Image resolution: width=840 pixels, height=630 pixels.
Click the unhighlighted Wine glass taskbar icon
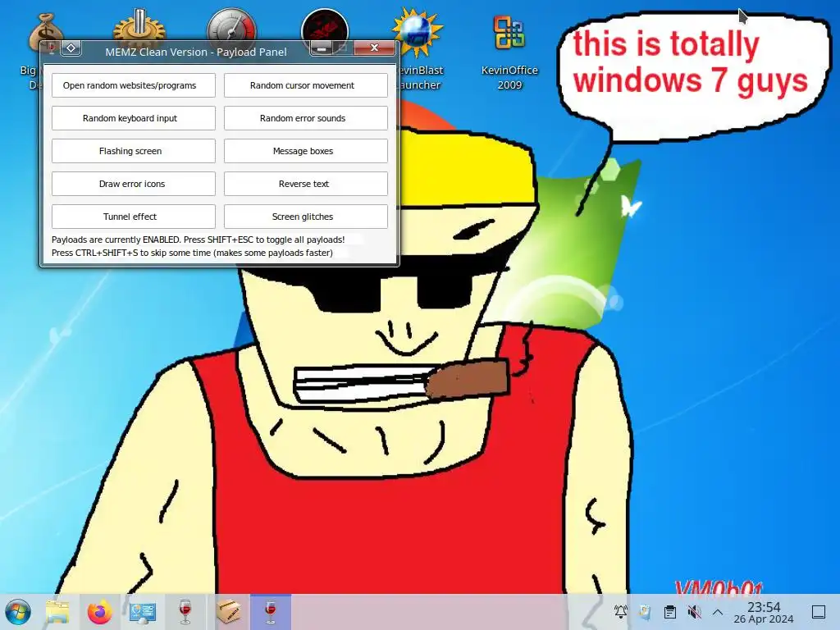coord(185,612)
